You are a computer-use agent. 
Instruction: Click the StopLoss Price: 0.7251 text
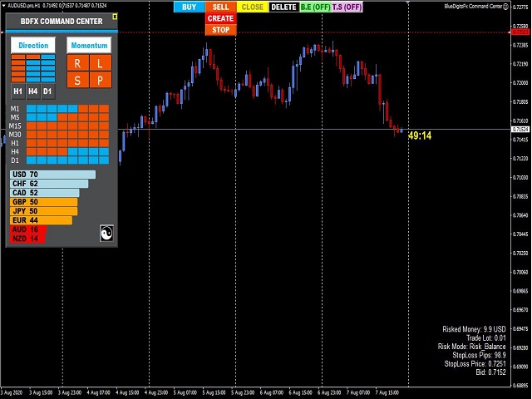point(475,364)
